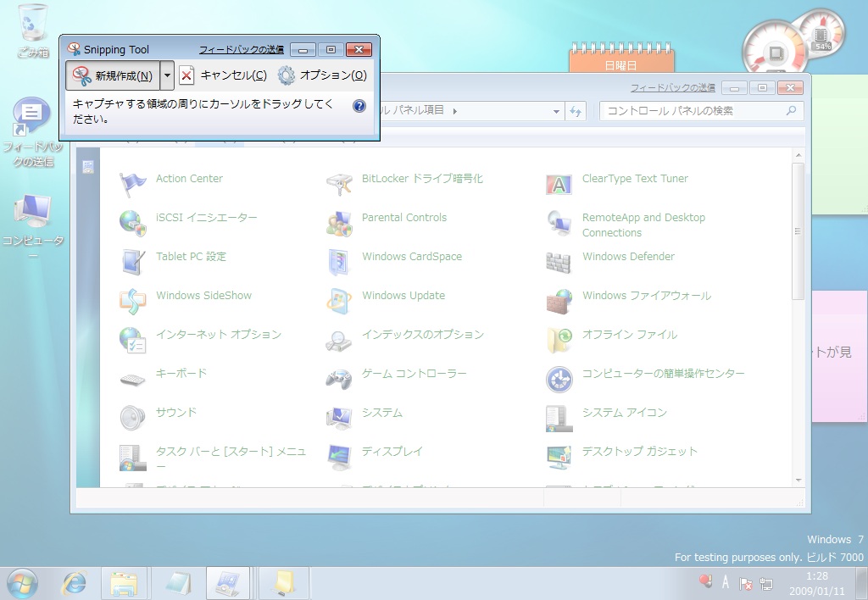Image resolution: width=868 pixels, height=600 pixels.
Task: Click the address bar refresh button
Action: pyautogui.click(x=576, y=111)
